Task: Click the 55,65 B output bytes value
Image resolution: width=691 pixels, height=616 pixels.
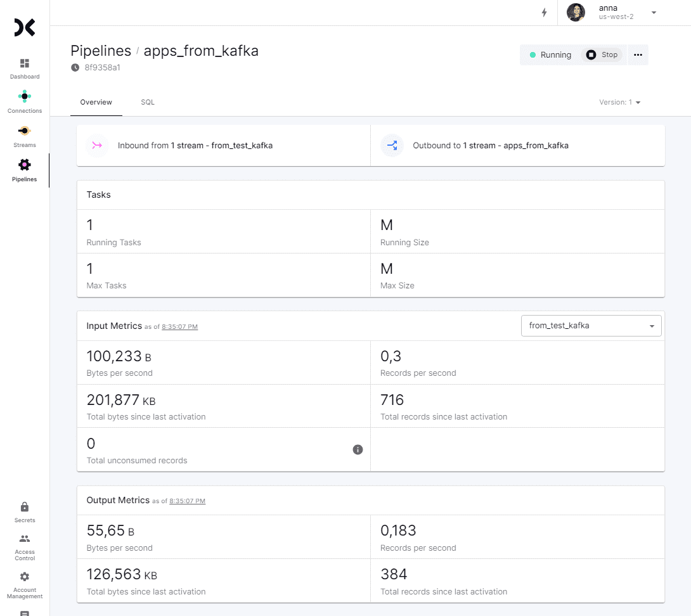Action: click(x=110, y=530)
